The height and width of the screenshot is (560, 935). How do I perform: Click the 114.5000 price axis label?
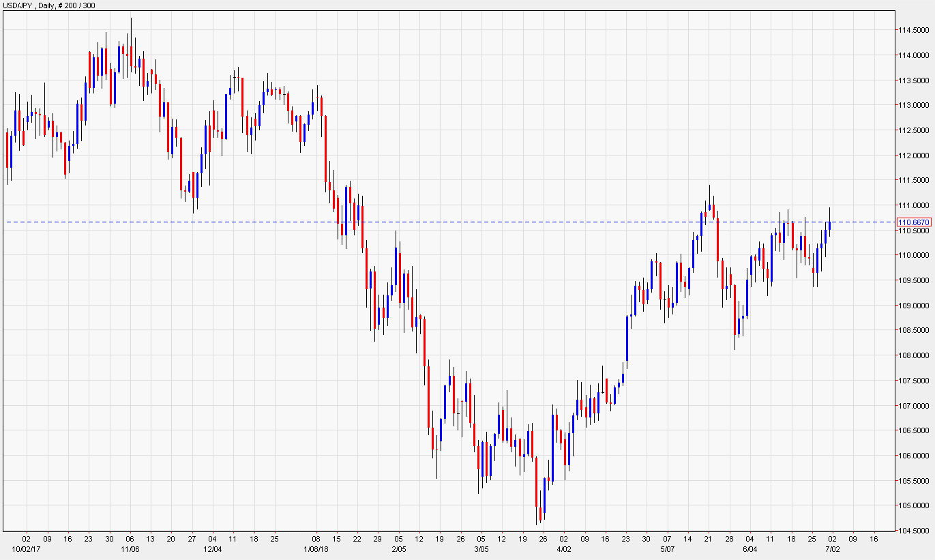pos(914,30)
